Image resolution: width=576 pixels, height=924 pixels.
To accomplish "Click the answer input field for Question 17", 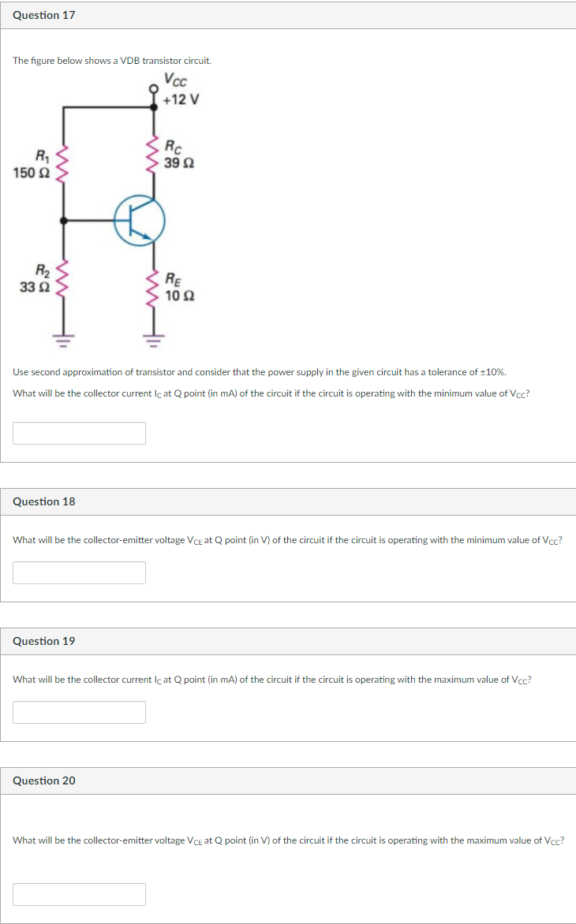I will [x=79, y=433].
